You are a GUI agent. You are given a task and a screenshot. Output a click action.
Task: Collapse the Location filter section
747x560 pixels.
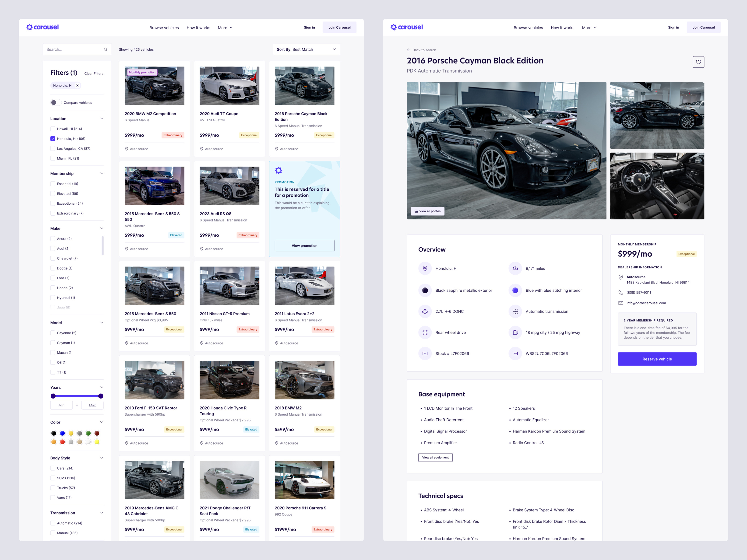coord(102,119)
